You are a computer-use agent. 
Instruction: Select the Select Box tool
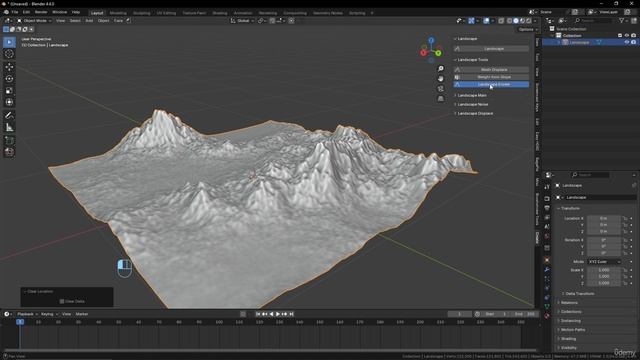pos(9,42)
